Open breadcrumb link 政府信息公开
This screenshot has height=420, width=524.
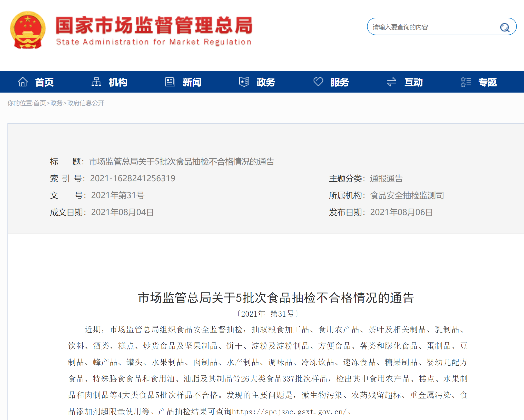point(86,103)
